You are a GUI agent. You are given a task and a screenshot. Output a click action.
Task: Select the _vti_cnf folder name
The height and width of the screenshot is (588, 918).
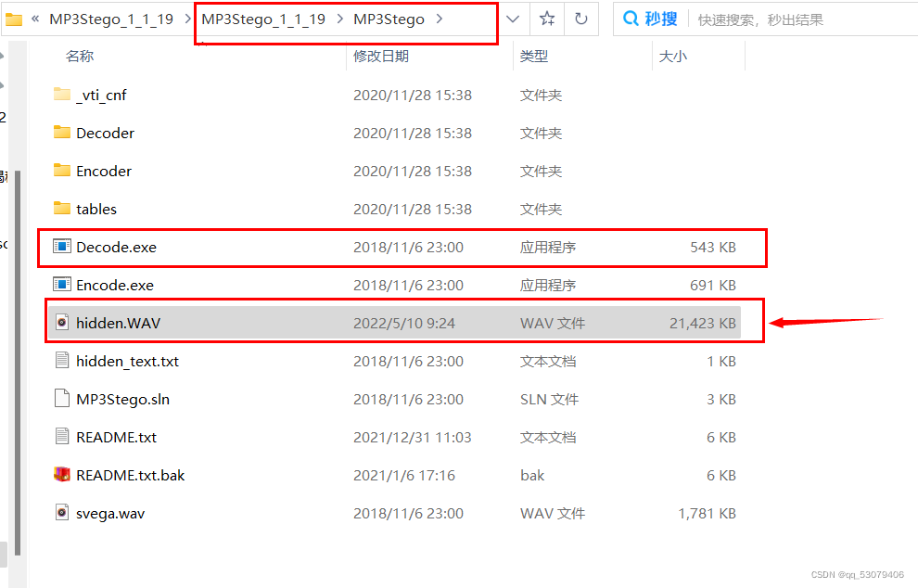pyautogui.click(x=101, y=95)
